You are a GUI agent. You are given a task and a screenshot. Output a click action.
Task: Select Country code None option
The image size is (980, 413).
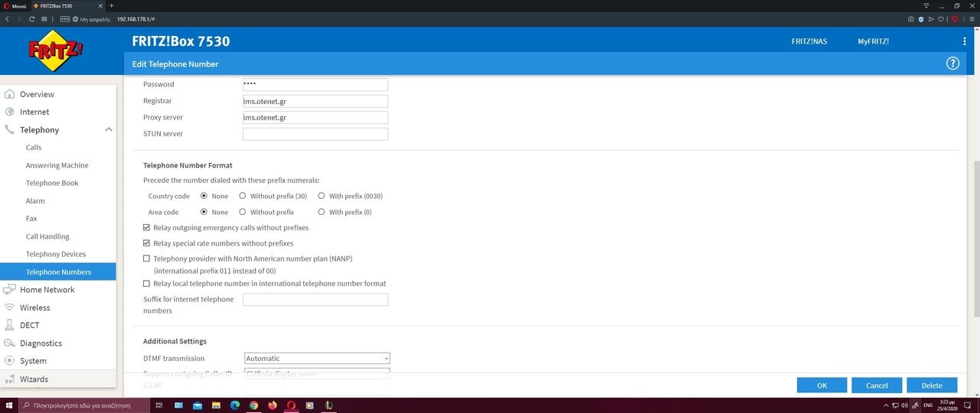coord(204,196)
